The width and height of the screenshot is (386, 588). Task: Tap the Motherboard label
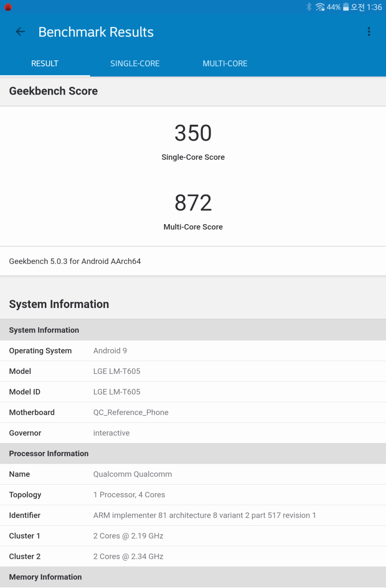[x=32, y=412]
